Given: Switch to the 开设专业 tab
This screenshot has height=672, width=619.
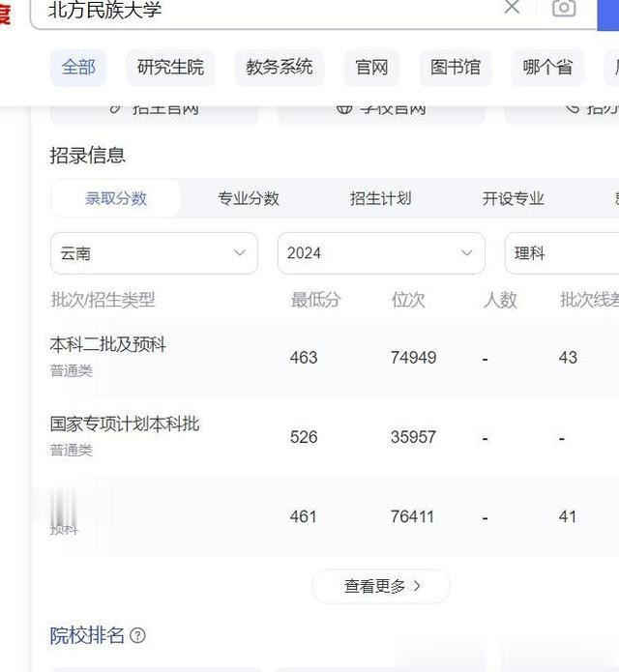Looking at the screenshot, I should tap(514, 198).
